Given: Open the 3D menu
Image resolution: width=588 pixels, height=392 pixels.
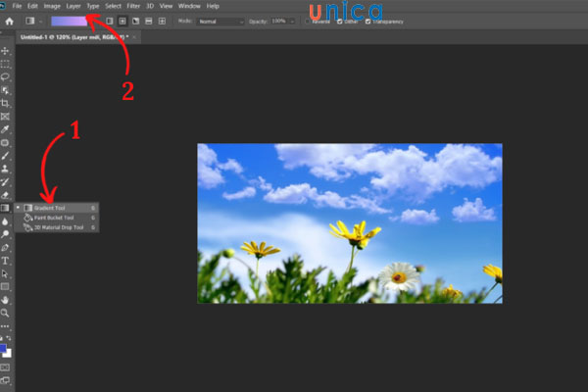Looking at the screenshot, I should [150, 6].
